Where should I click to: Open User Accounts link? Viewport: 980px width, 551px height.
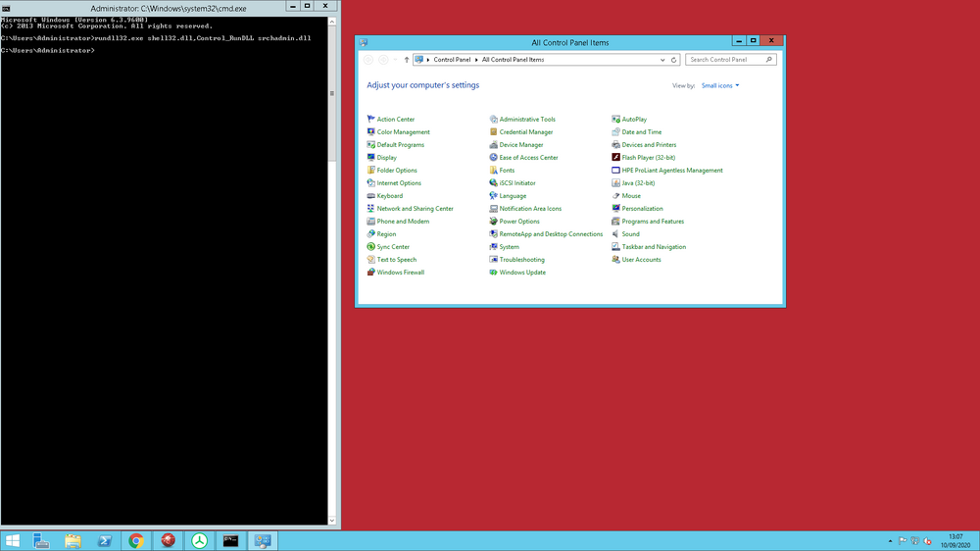click(641, 260)
